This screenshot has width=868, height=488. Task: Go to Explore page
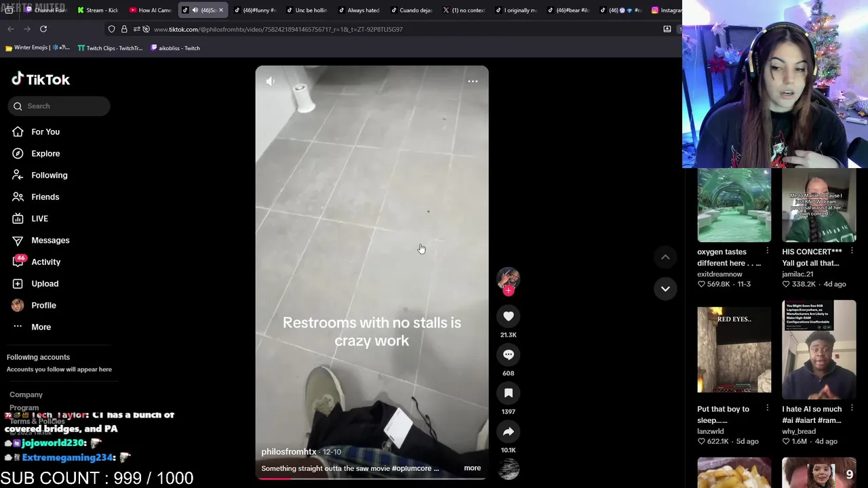45,153
